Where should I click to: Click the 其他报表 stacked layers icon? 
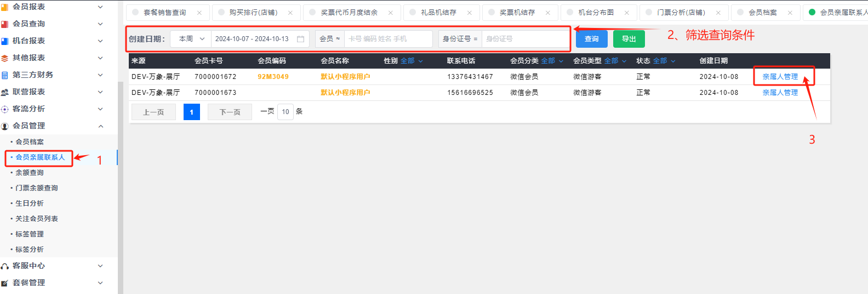(x=4, y=58)
